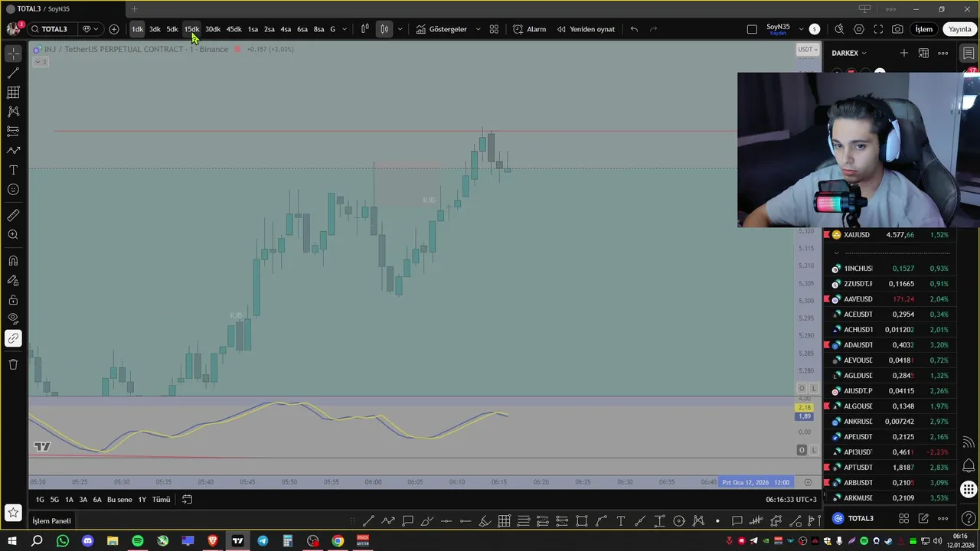Select XAUUSD in the watchlist

pos(888,235)
